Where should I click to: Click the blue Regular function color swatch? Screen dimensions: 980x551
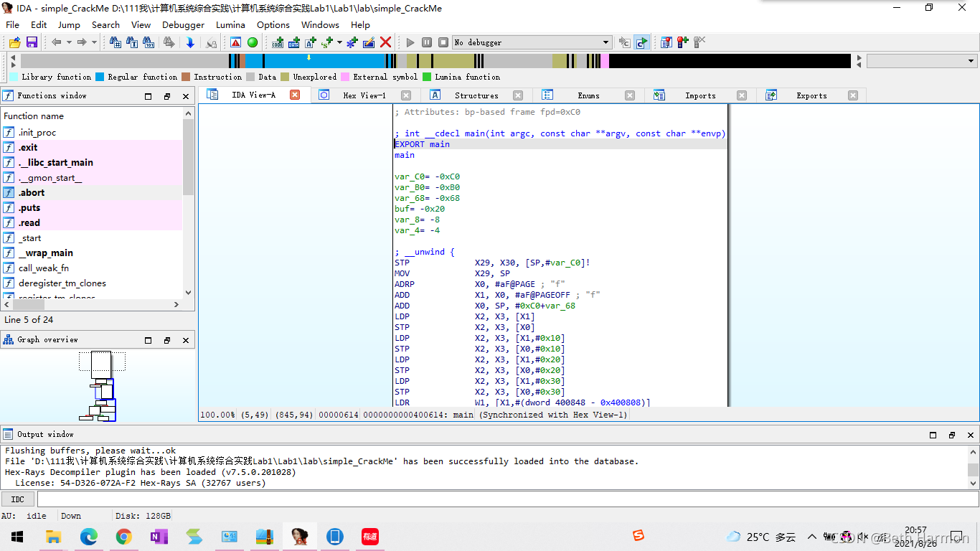[x=100, y=77]
